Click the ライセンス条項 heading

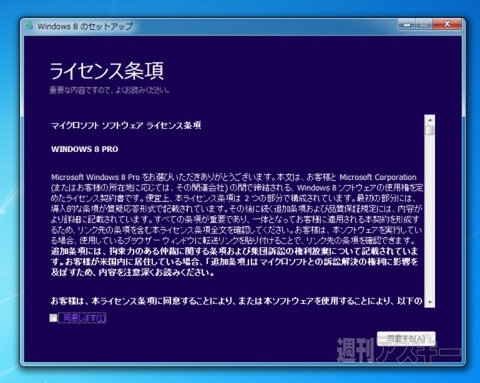107,71
